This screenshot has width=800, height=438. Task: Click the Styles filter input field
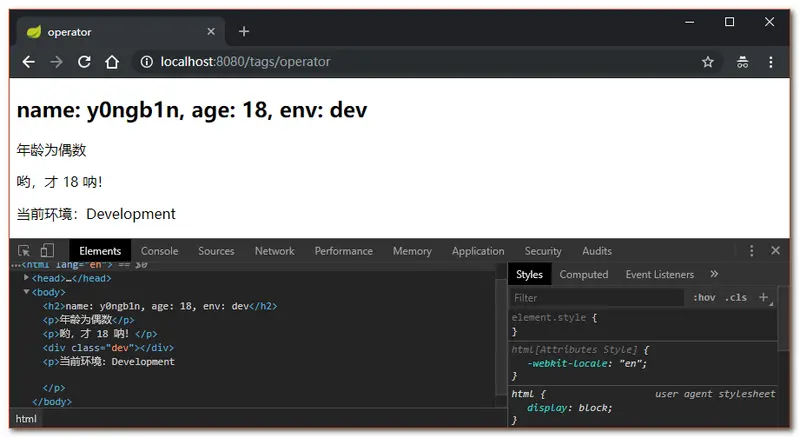(597, 297)
